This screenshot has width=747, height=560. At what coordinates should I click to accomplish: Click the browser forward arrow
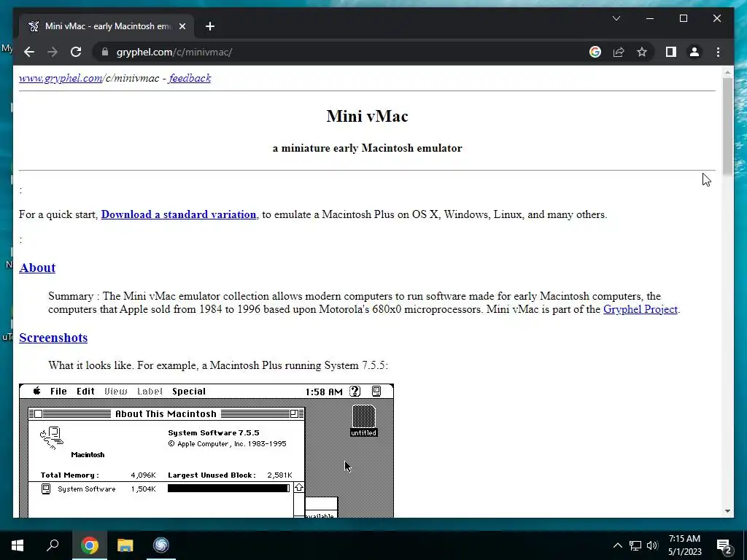click(x=53, y=52)
